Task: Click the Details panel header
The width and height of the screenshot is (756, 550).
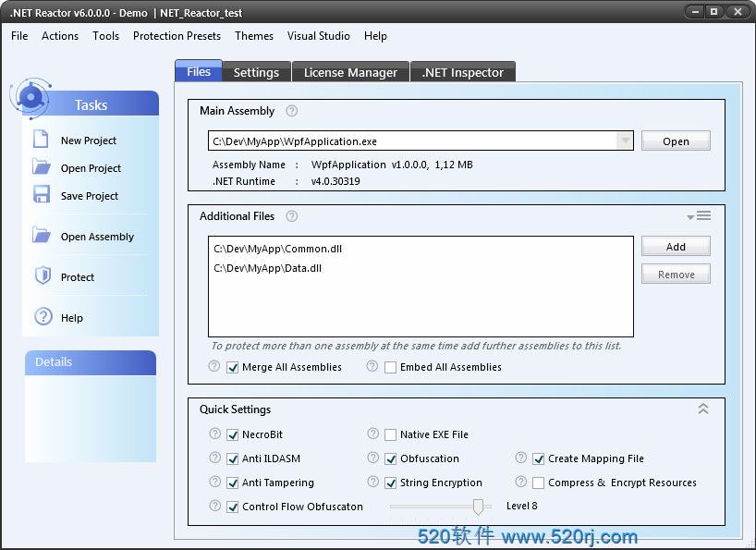Action: tap(91, 362)
